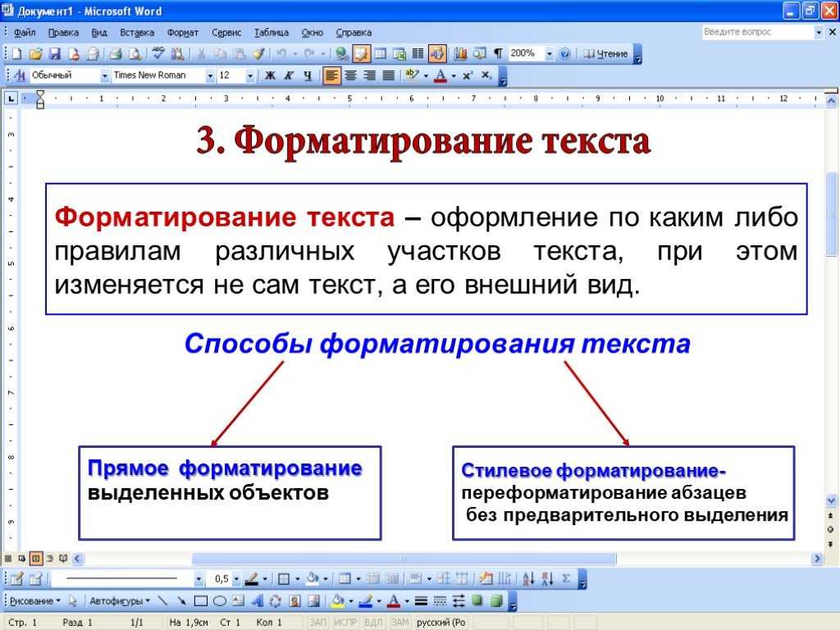This screenshot has height=630, width=840.
Task: Open the Вид menu
Action: click(99, 33)
